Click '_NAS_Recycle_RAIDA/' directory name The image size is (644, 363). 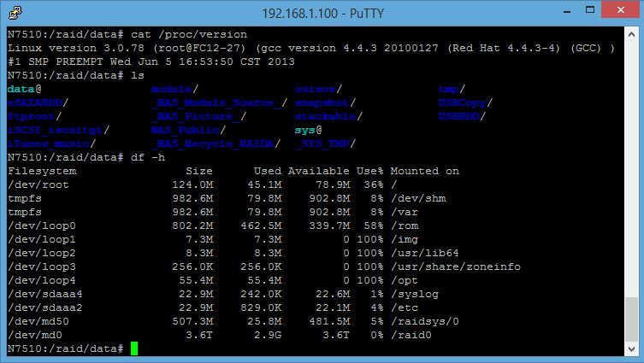point(216,143)
